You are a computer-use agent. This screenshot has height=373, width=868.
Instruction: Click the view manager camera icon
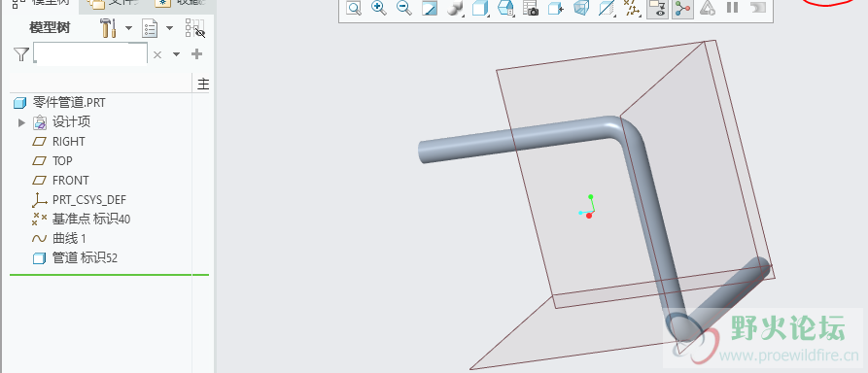click(x=531, y=8)
